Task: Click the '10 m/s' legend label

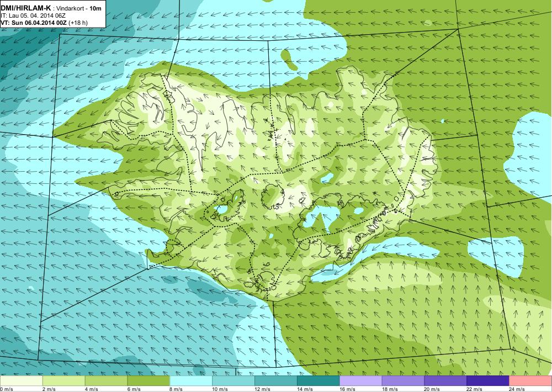Action: click(x=220, y=389)
